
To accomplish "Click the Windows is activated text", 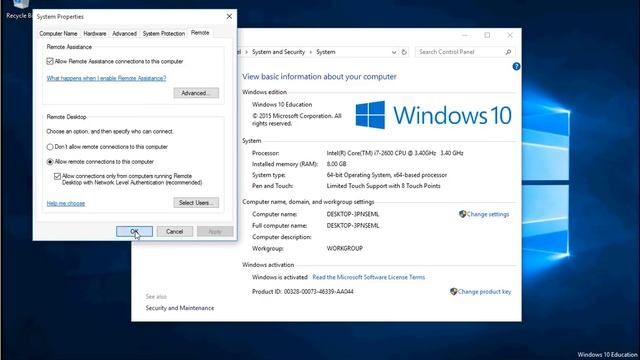I will point(280,277).
